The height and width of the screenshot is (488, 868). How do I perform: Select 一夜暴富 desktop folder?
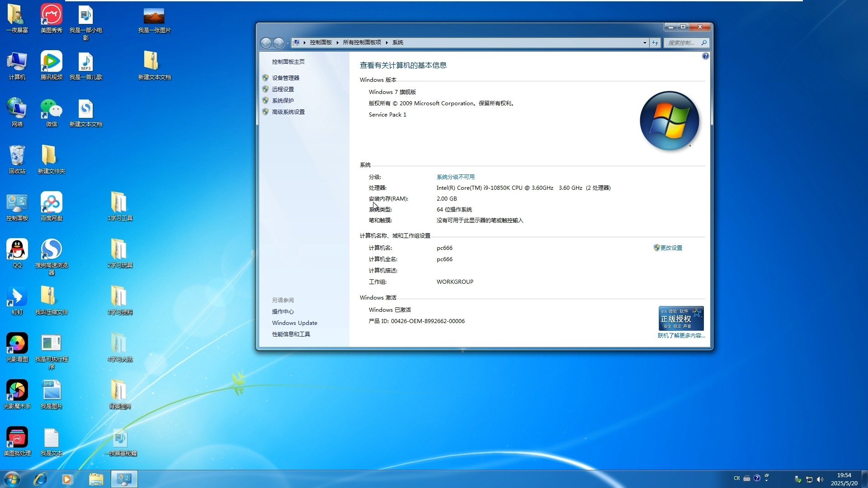point(17,19)
